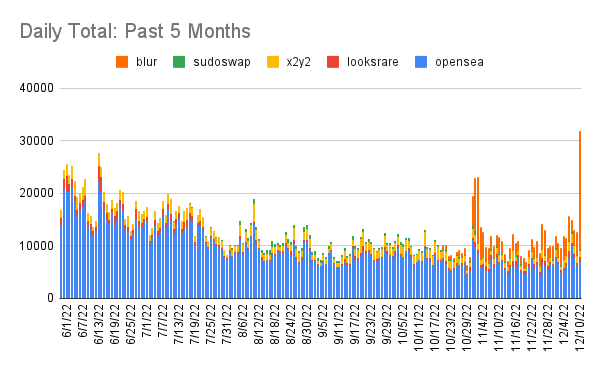Click the 11/16/22 date label
The height and width of the screenshot is (371, 600).
pyautogui.click(x=516, y=327)
